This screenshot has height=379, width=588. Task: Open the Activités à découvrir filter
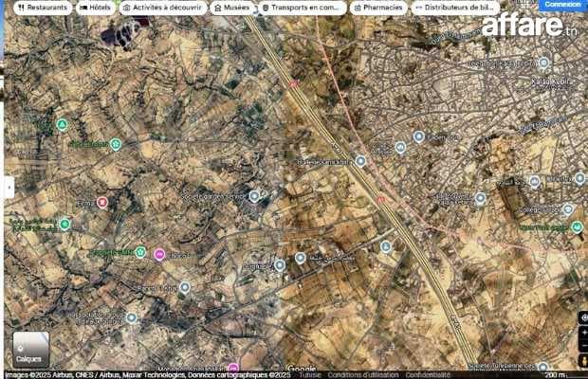[163, 7]
